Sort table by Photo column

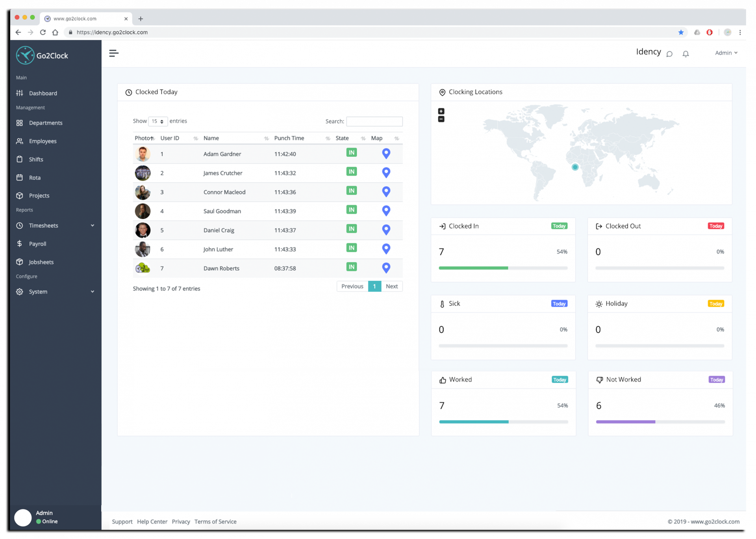click(145, 138)
